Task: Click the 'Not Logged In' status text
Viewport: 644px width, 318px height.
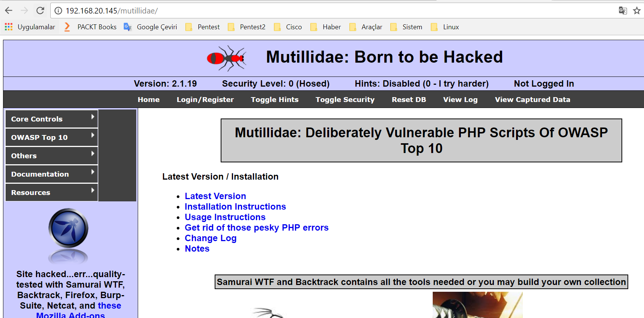Action: pyautogui.click(x=544, y=84)
